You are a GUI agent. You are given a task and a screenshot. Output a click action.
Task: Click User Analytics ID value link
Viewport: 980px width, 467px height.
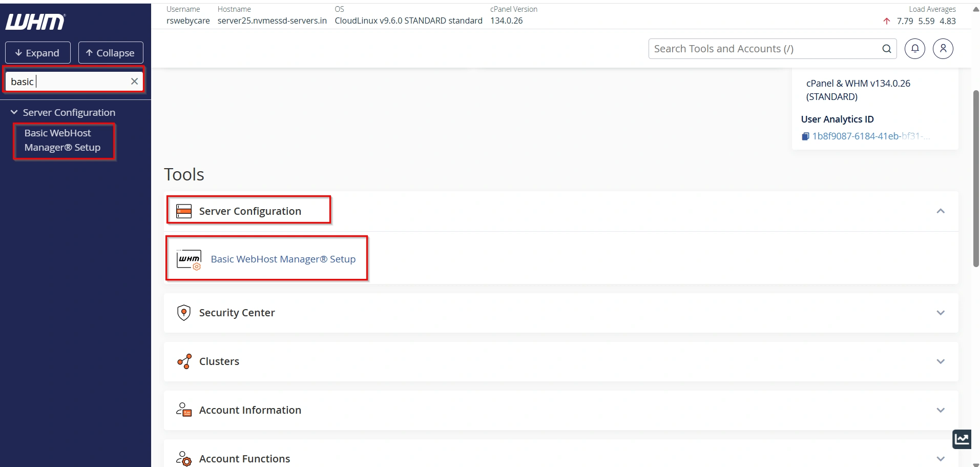871,136
